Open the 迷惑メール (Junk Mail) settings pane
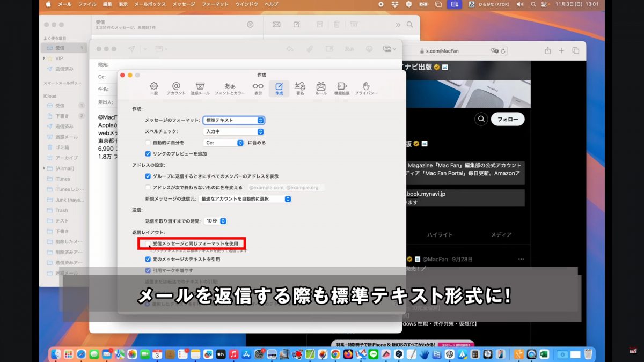 pyautogui.click(x=200, y=88)
